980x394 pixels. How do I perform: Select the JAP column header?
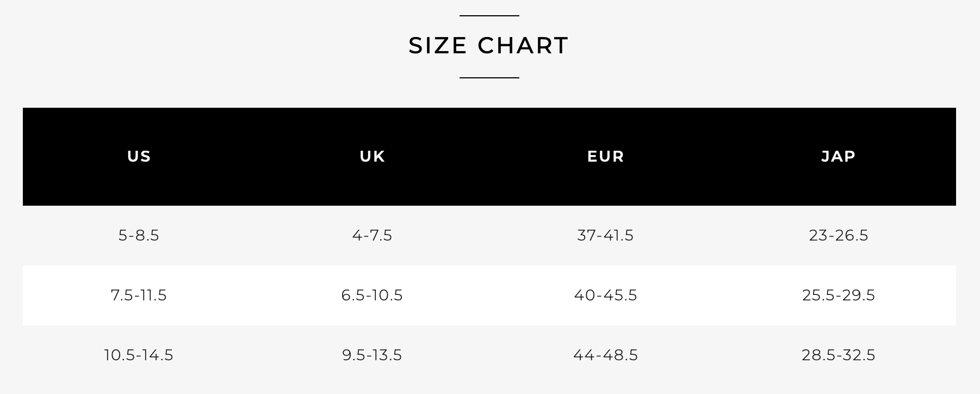839,157
